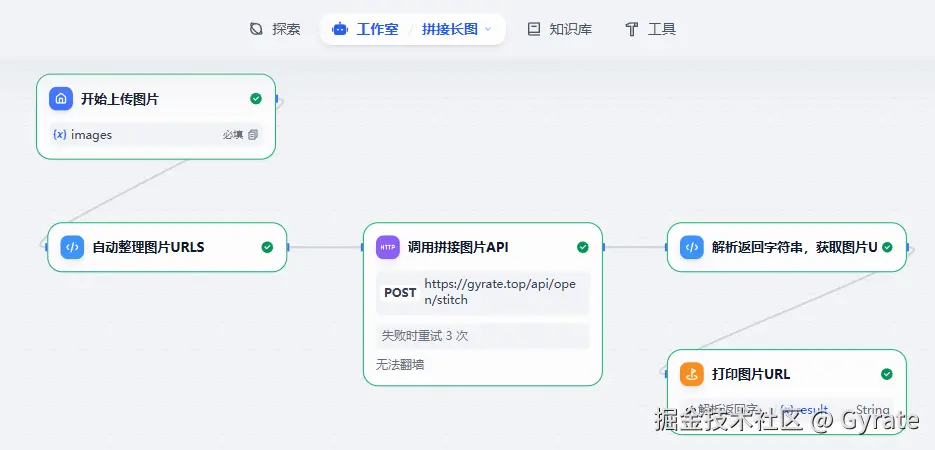The image size is (935, 450).
Task: Click the studio robot icon
Action: point(340,29)
